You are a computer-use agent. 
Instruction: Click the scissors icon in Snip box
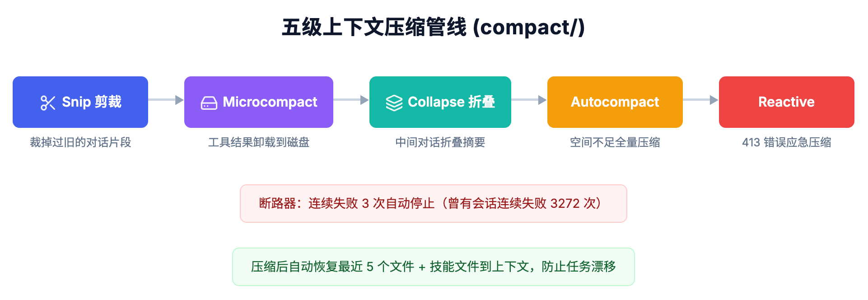[48, 103]
